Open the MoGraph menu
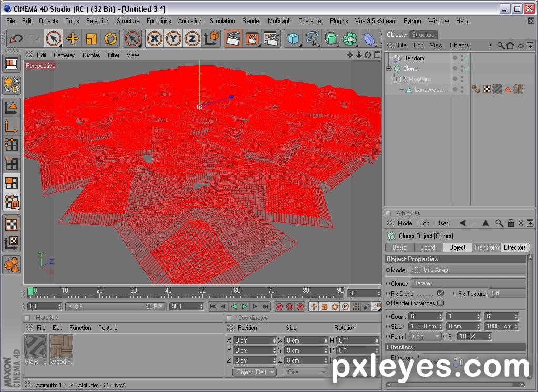 [280, 21]
